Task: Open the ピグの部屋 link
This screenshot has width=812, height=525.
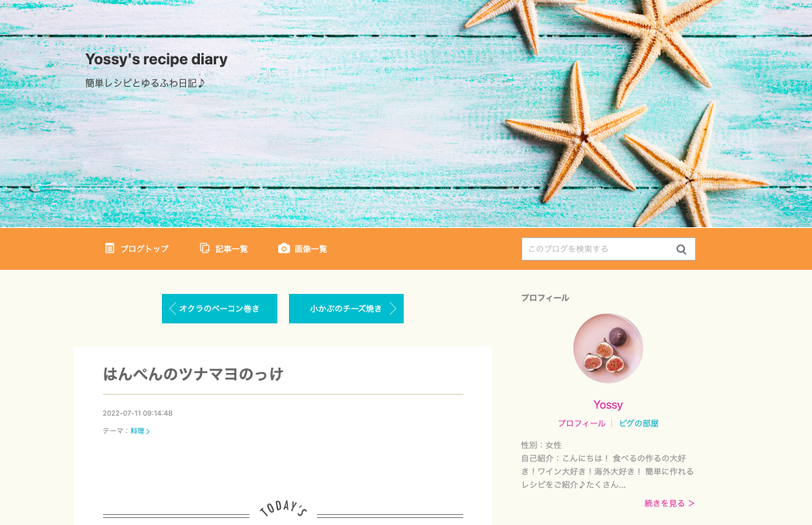Action: point(638,423)
